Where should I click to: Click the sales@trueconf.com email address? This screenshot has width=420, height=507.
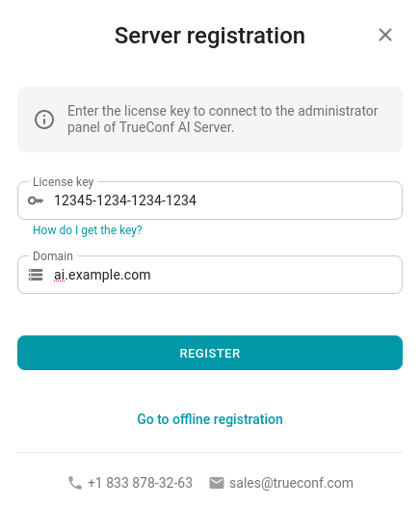(x=291, y=483)
